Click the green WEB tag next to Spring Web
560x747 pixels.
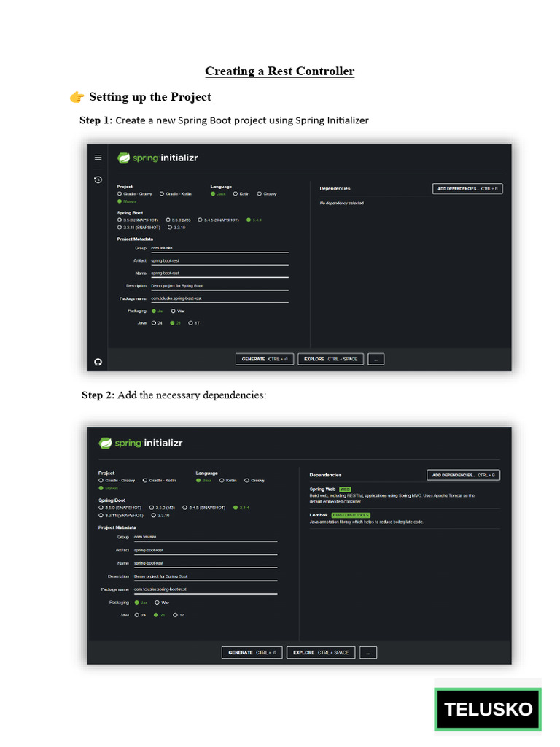(x=345, y=489)
